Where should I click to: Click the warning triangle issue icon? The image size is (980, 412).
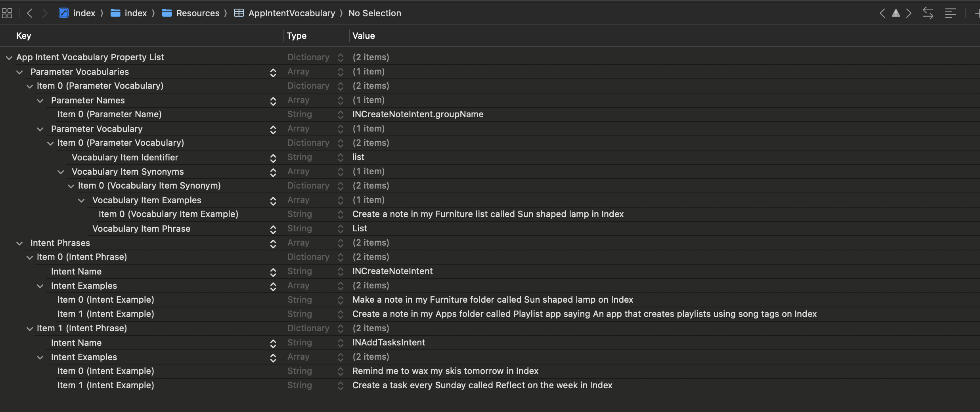tap(896, 13)
